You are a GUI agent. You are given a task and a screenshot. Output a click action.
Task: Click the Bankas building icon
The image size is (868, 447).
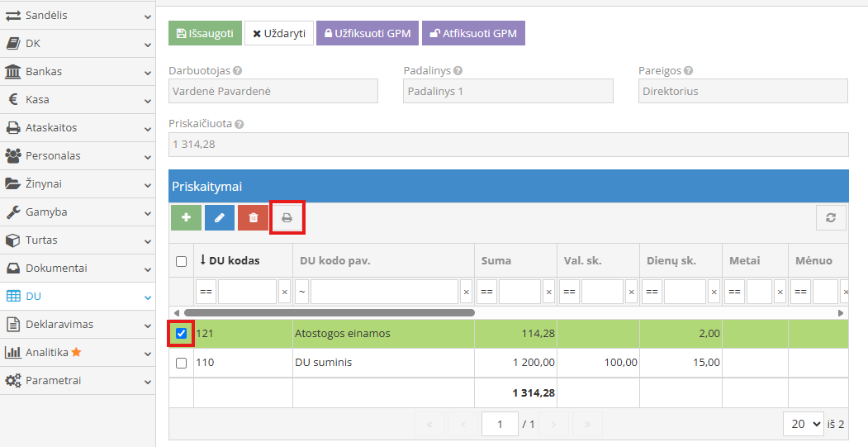coord(12,71)
